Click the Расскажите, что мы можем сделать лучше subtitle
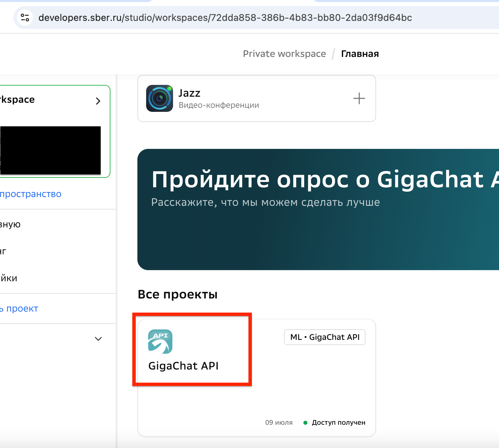Viewport: 499px width, 448px height. coord(266,202)
